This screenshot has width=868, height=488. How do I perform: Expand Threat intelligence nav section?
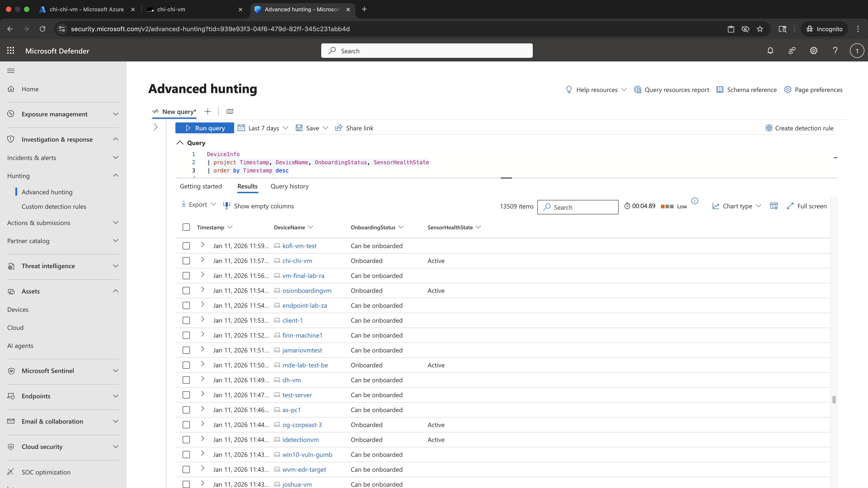pyautogui.click(x=116, y=266)
